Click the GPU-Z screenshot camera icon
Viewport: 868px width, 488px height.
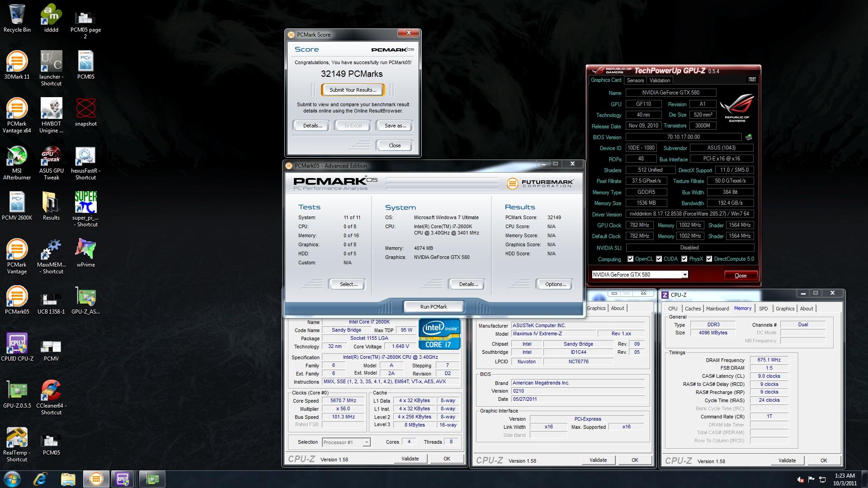[752, 80]
